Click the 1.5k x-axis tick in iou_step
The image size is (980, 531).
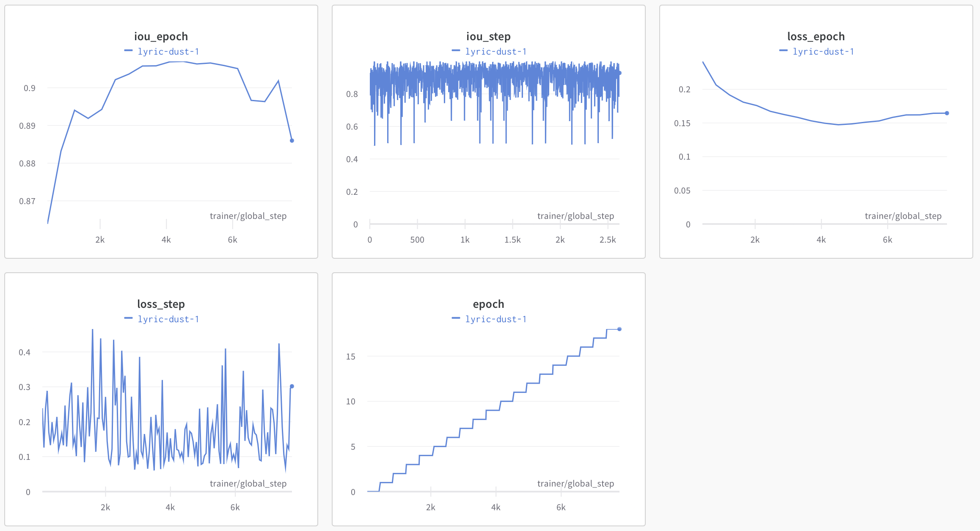click(512, 240)
